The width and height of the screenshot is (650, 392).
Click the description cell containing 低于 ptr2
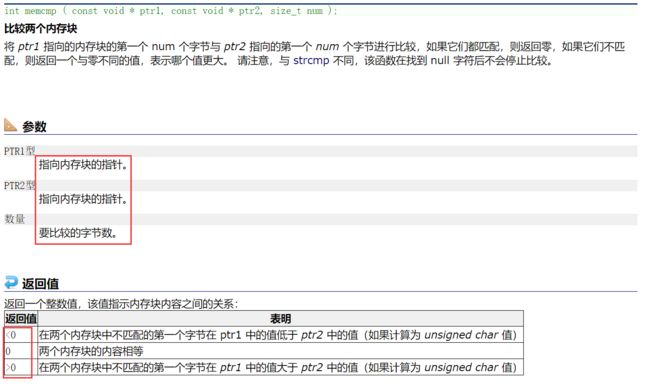coord(280,335)
